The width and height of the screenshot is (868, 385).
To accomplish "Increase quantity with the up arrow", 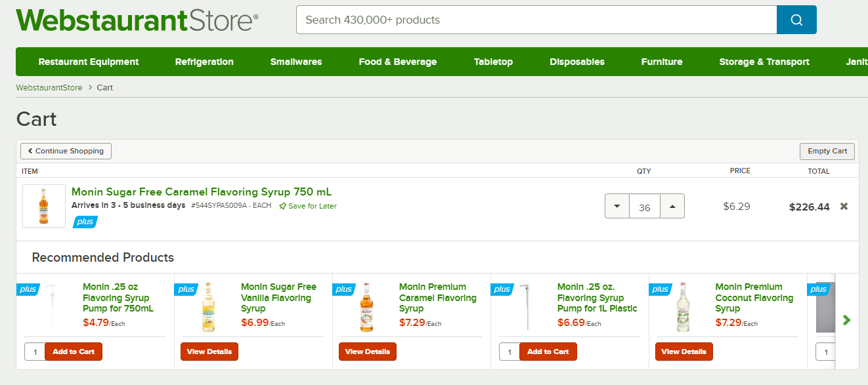I will point(672,207).
